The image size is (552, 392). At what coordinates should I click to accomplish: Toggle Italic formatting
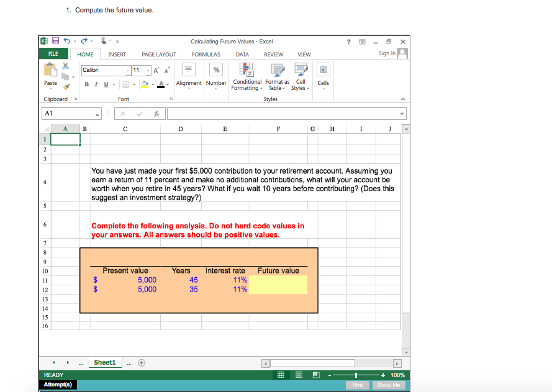(95, 84)
